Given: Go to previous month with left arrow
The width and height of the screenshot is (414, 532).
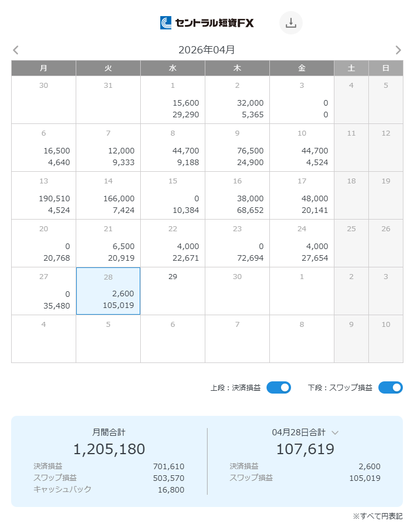Looking at the screenshot, I should [16, 50].
